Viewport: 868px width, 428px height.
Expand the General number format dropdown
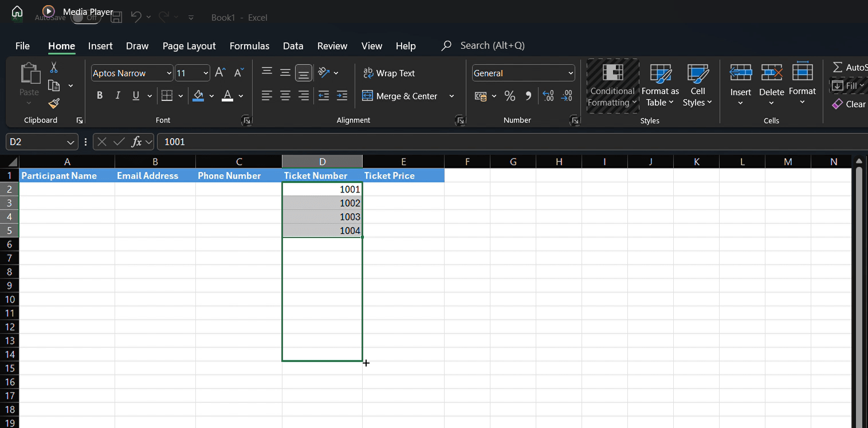tap(571, 73)
